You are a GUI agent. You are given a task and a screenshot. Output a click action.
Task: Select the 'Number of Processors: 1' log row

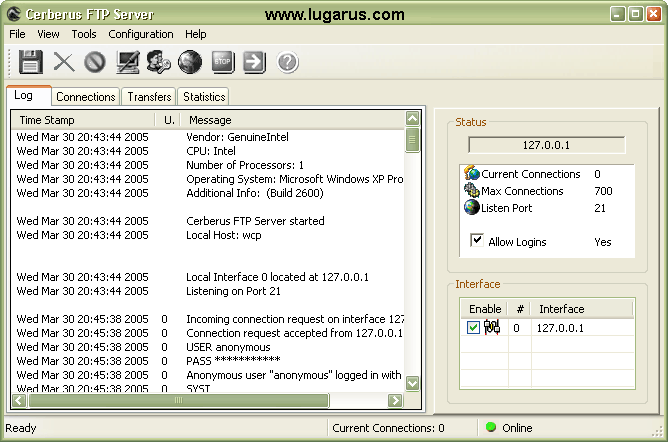pos(209,165)
